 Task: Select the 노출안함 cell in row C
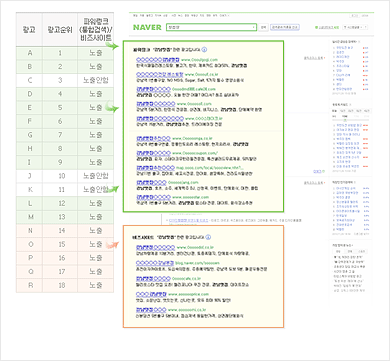[96, 80]
